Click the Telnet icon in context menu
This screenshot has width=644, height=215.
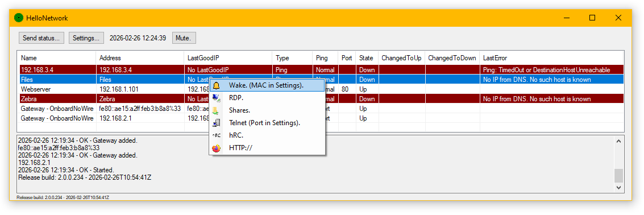pyautogui.click(x=217, y=122)
